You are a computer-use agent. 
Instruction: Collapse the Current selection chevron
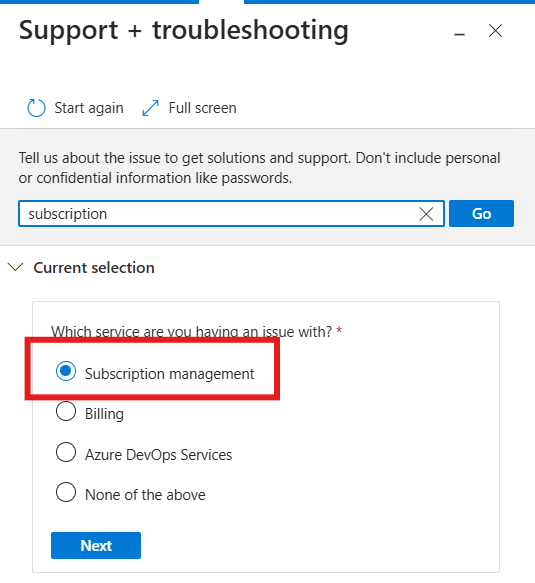coord(16,267)
